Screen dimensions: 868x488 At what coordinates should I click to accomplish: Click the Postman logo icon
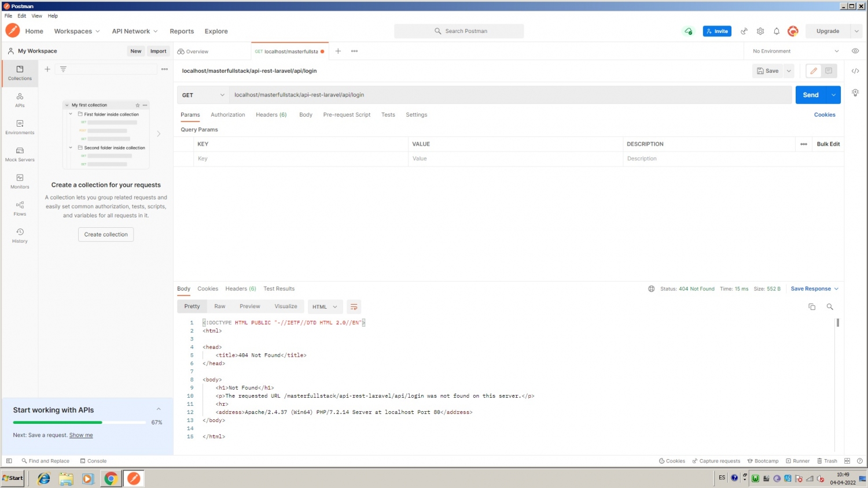point(13,31)
